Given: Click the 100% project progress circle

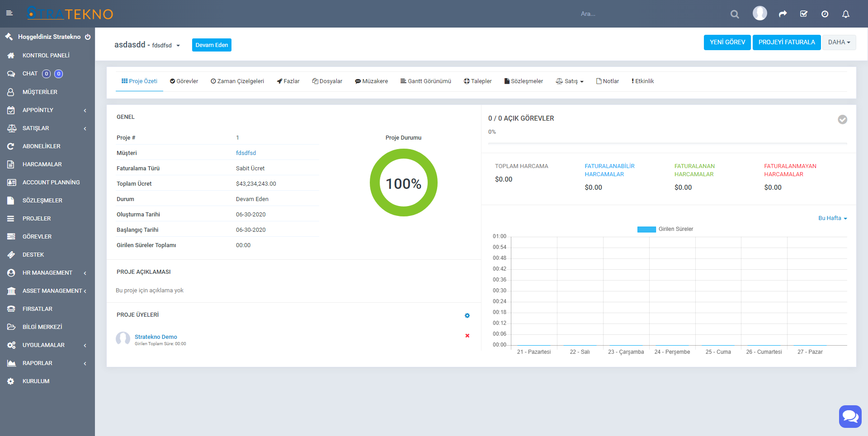Looking at the screenshot, I should (404, 183).
